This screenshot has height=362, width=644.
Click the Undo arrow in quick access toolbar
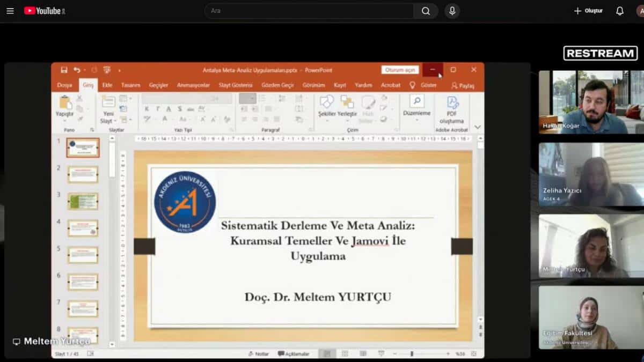tap(77, 70)
